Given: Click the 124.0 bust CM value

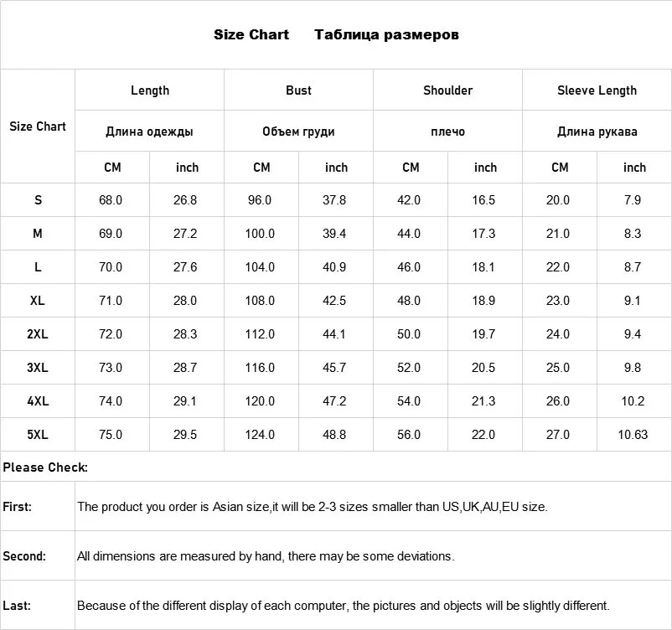Looking at the screenshot, I should click(260, 435).
